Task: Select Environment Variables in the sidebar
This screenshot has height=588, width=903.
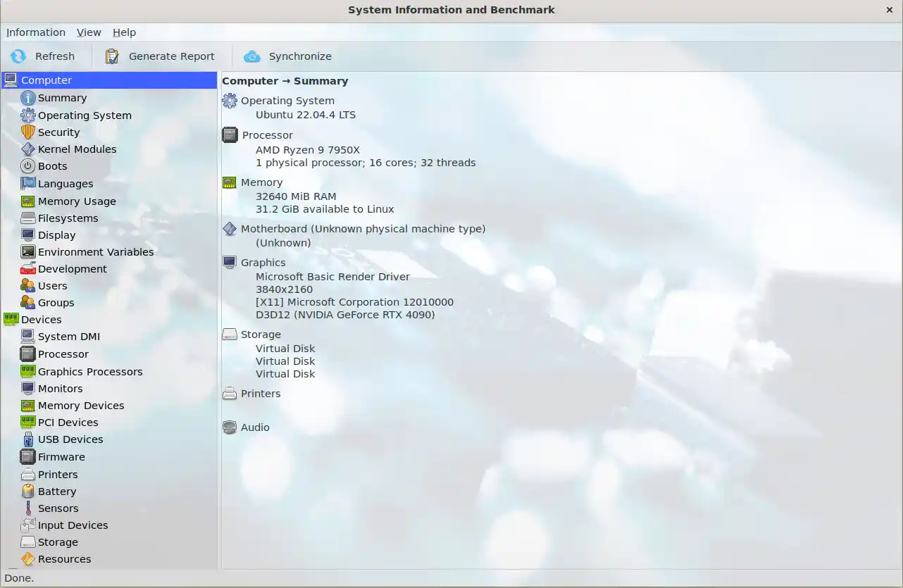Action: pyautogui.click(x=96, y=252)
